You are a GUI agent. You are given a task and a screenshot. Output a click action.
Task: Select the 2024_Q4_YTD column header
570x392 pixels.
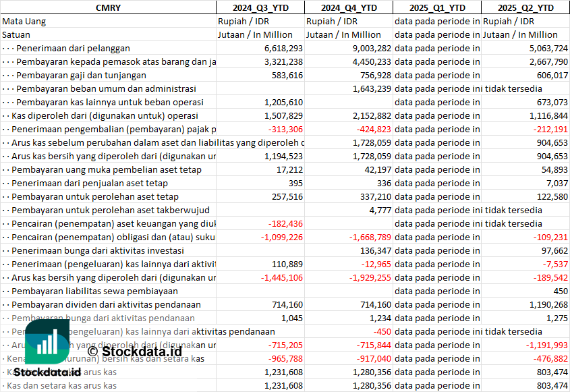(x=349, y=7)
